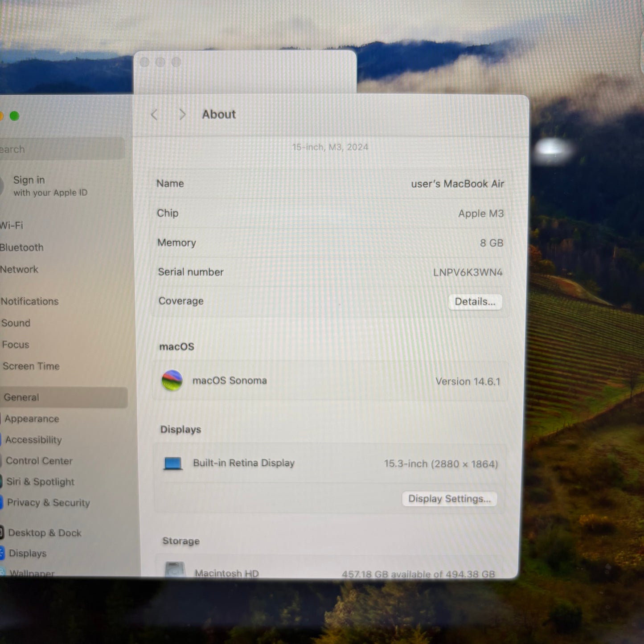Focus the Search field in sidebar
644x644 pixels.
click(62, 149)
